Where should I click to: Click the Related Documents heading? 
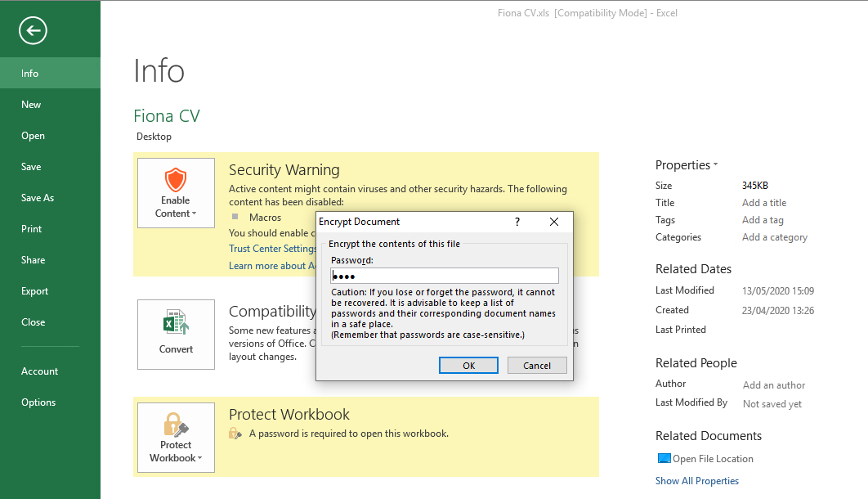(x=709, y=436)
